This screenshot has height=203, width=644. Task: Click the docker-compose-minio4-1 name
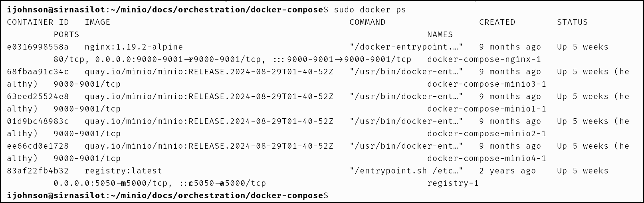pyautogui.click(x=486, y=159)
